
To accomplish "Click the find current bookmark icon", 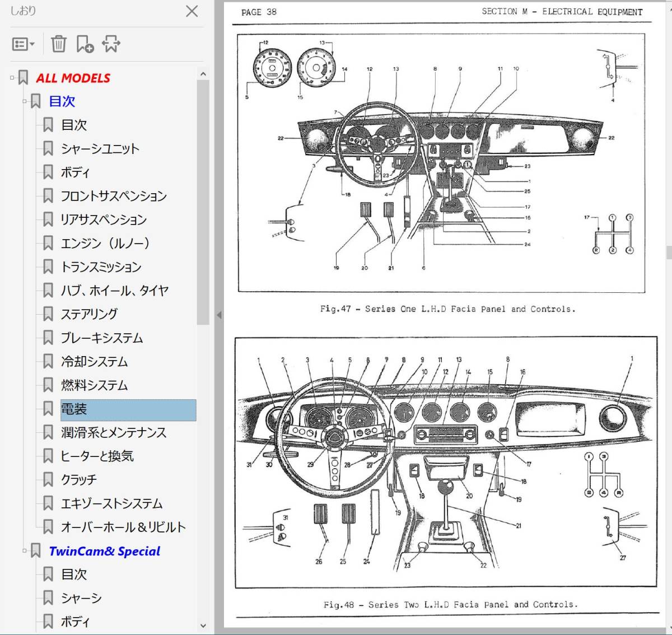I will 111,44.
